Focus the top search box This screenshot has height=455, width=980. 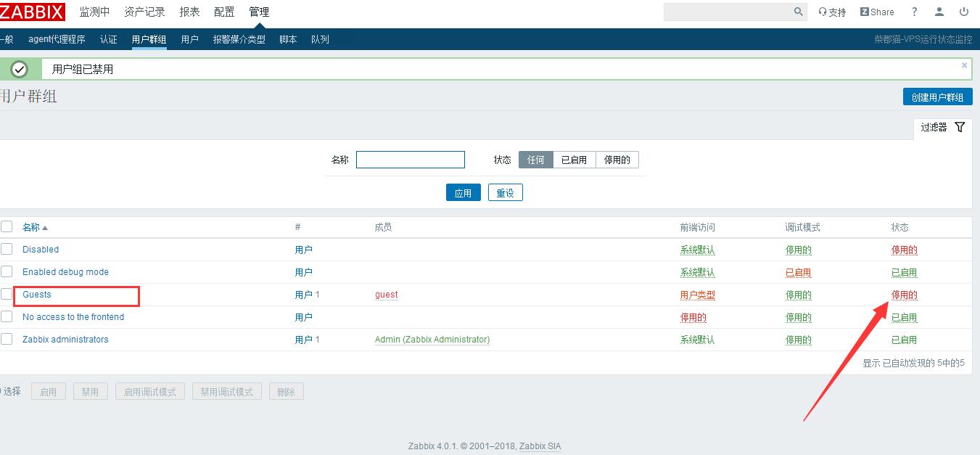[x=728, y=12]
